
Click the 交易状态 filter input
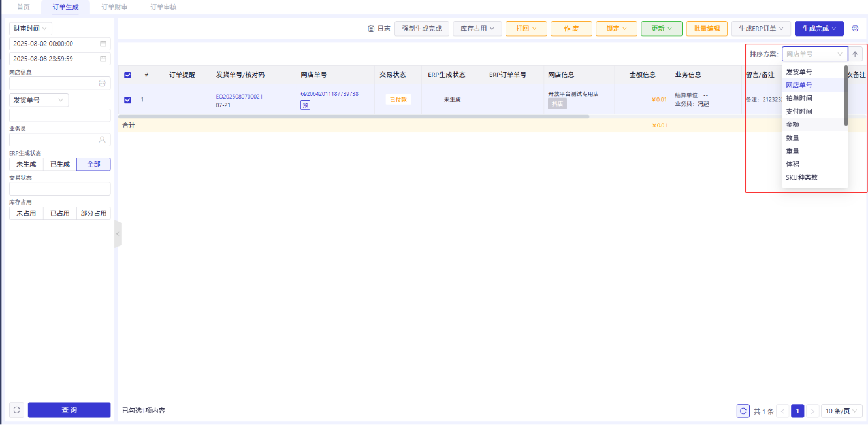tap(59, 189)
